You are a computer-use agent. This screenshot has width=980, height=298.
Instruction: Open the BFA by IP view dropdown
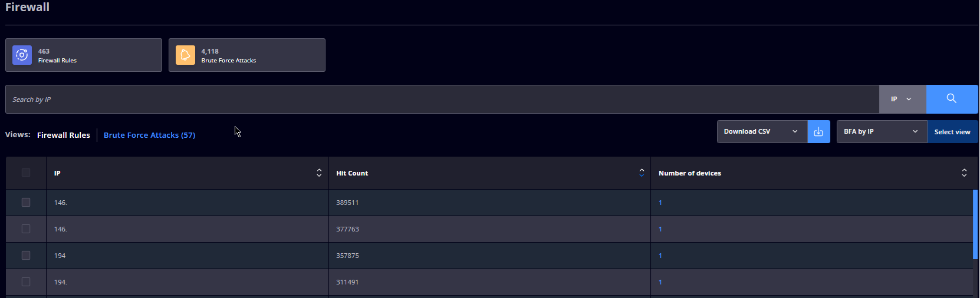point(882,132)
